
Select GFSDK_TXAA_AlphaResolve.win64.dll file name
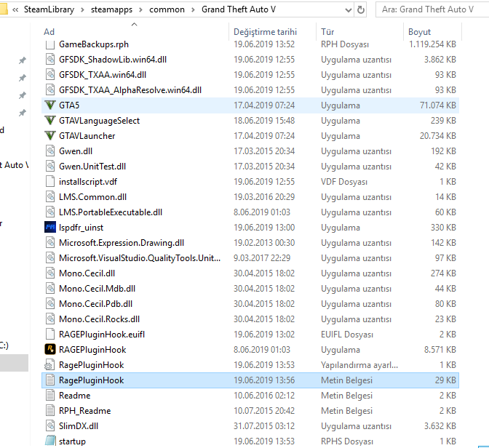pyautogui.click(x=130, y=90)
